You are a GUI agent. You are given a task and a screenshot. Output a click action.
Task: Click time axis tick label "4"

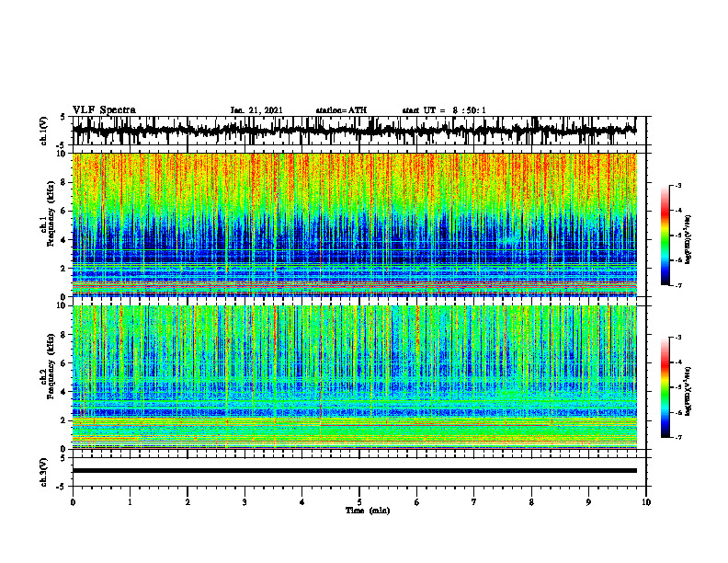coord(302,502)
